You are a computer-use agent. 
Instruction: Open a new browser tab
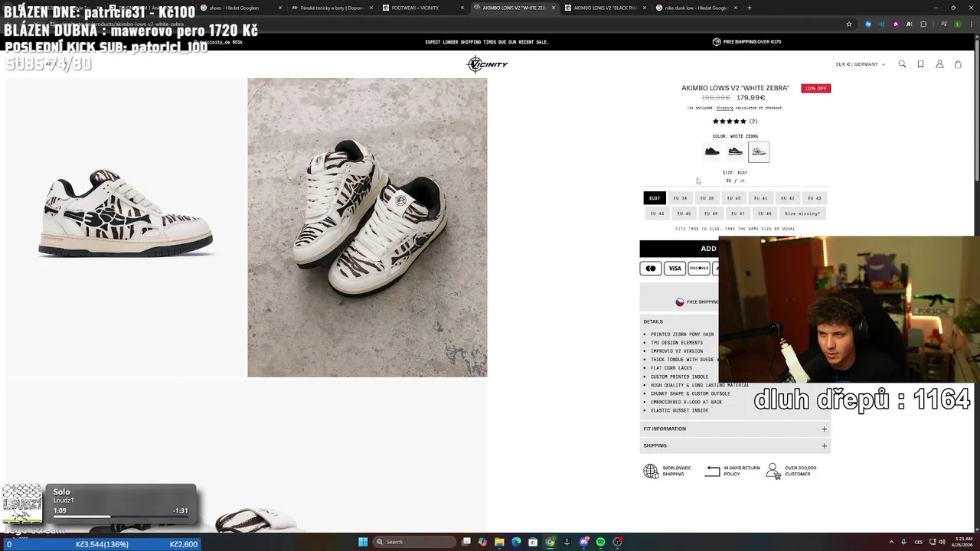click(x=749, y=8)
